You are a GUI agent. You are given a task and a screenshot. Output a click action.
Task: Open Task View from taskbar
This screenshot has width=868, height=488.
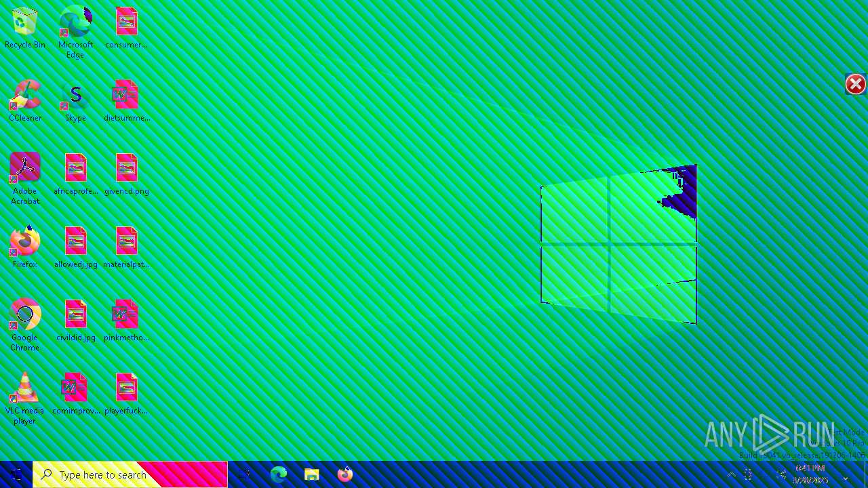pos(244,474)
